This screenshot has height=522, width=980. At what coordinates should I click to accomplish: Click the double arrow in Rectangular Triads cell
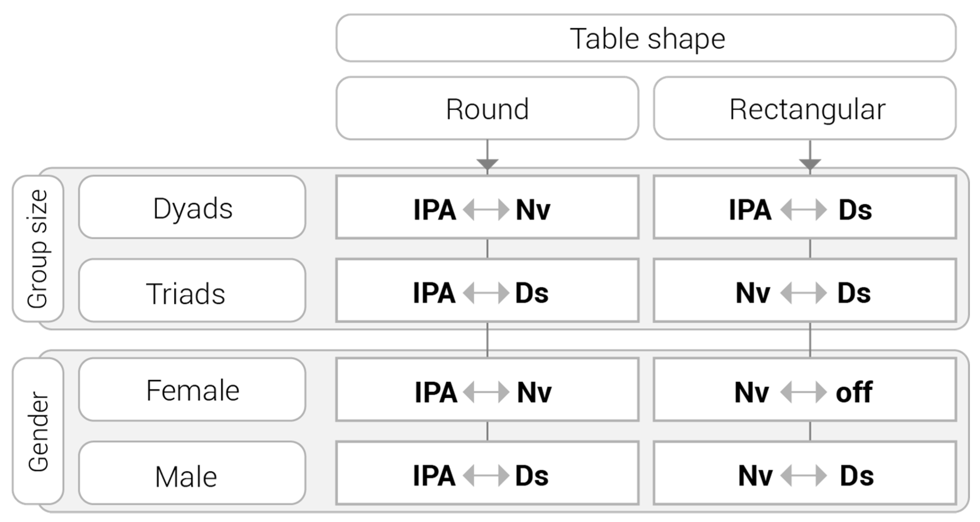[803, 293]
